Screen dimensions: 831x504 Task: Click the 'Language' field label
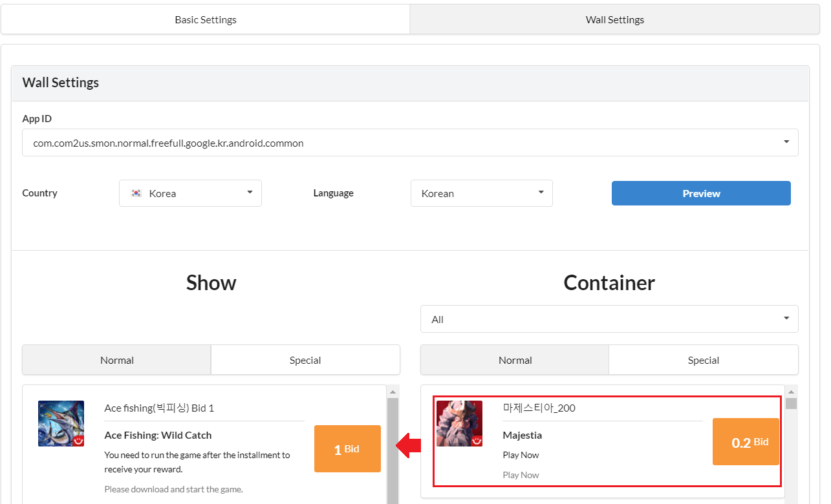coord(334,193)
